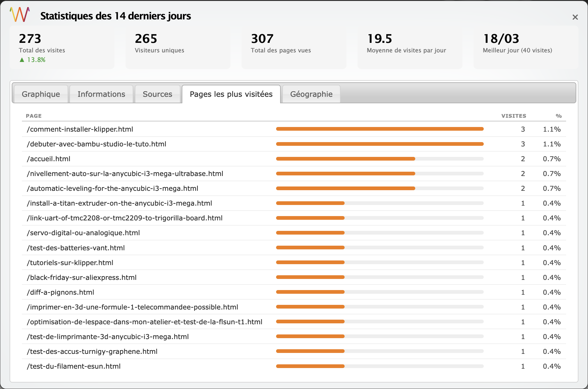The image size is (588, 389).
Task: Click the Total des visites stat card
Action: (62, 47)
